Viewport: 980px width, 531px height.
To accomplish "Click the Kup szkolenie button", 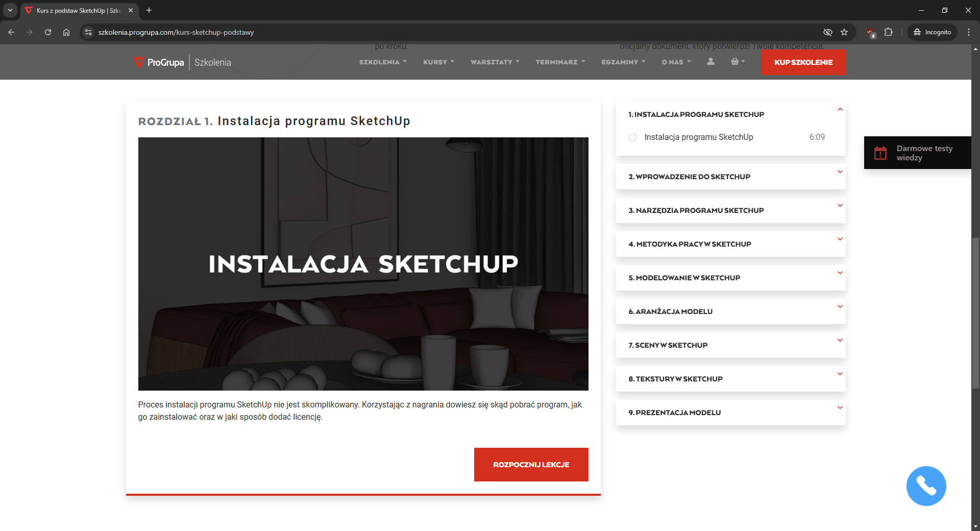I will tap(803, 62).
